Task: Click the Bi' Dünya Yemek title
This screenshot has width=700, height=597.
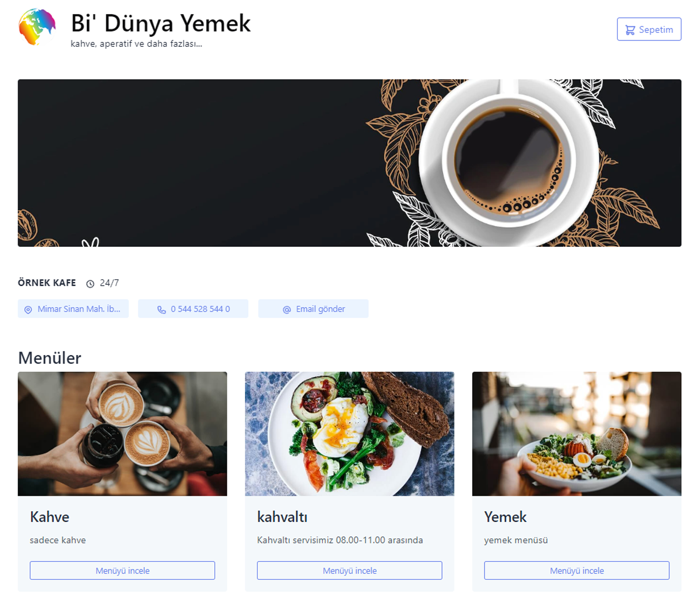Action: [x=161, y=23]
